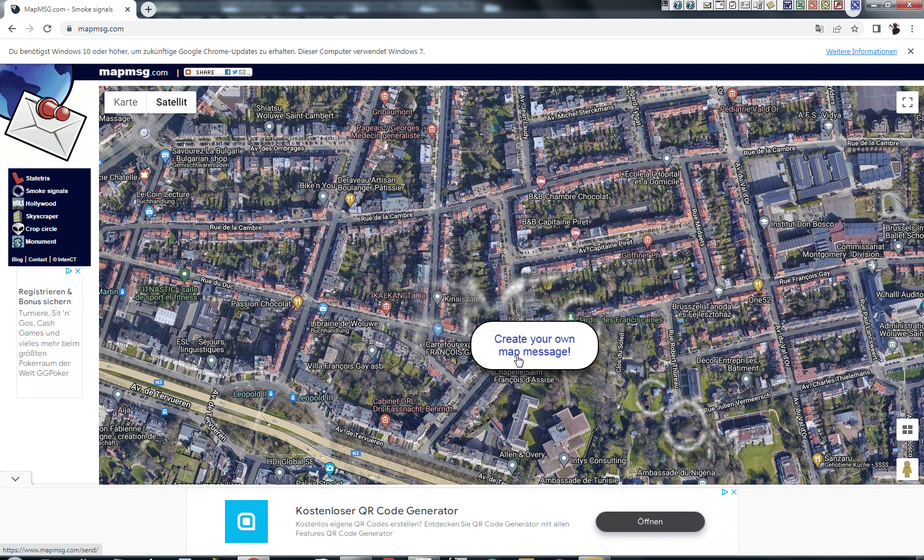Click the QR code ad thumbnail
This screenshot has width=924, height=560.
[x=246, y=521]
